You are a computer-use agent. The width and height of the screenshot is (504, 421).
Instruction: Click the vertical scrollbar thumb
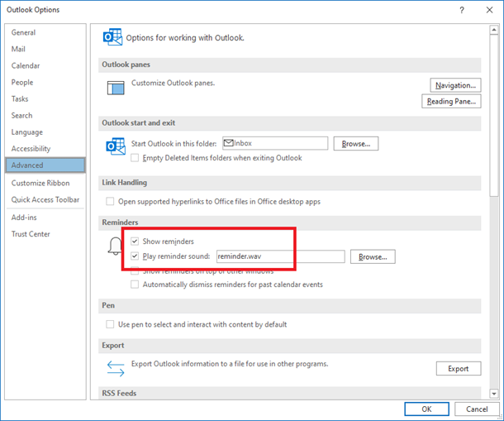(x=494, y=116)
